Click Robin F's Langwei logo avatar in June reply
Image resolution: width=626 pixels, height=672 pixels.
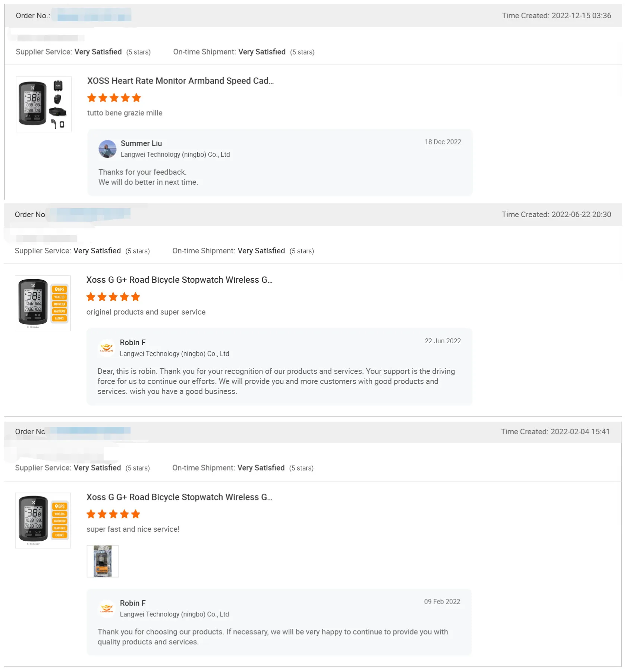pos(107,348)
